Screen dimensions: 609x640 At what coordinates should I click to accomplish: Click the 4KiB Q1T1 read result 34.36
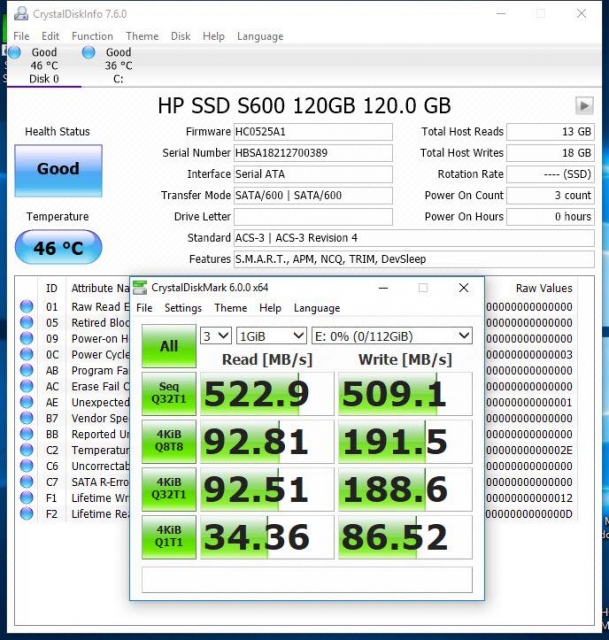click(x=267, y=537)
